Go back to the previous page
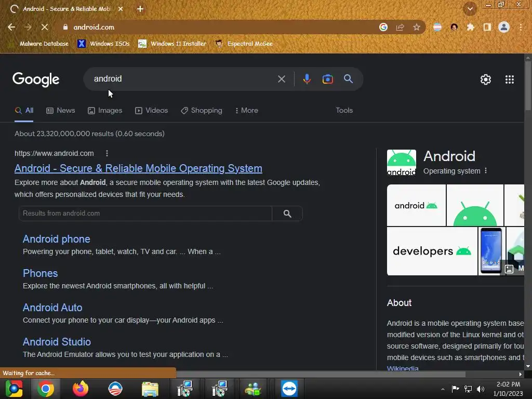This screenshot has height=399, width=532. (x=11, y=27)
